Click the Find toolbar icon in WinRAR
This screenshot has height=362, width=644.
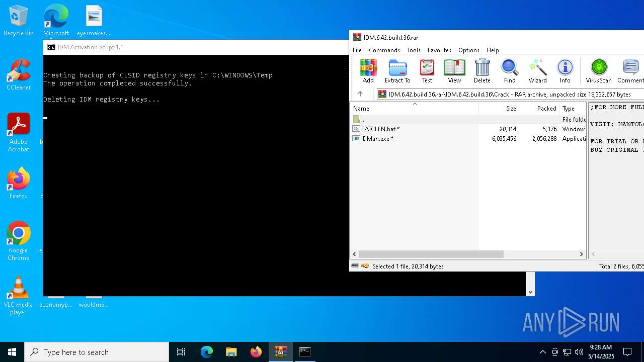pyautogui.click(x=510, y=71)
